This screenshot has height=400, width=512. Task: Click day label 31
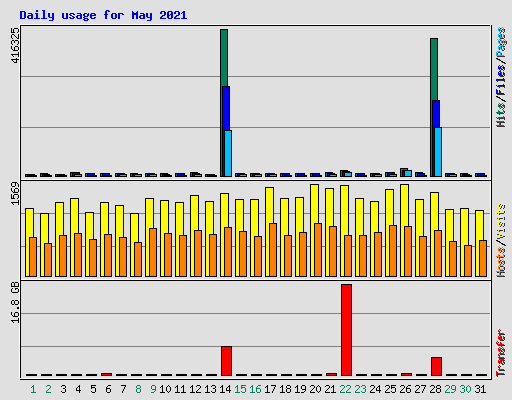[480, 389]
